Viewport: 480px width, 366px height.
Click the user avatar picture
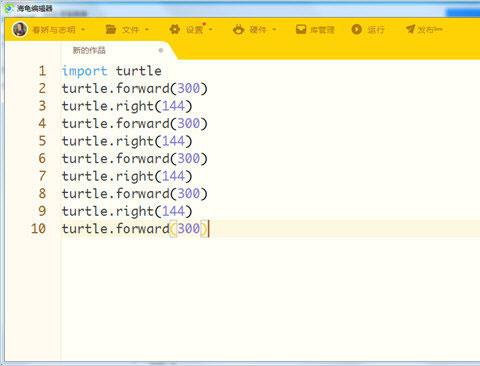20,29
